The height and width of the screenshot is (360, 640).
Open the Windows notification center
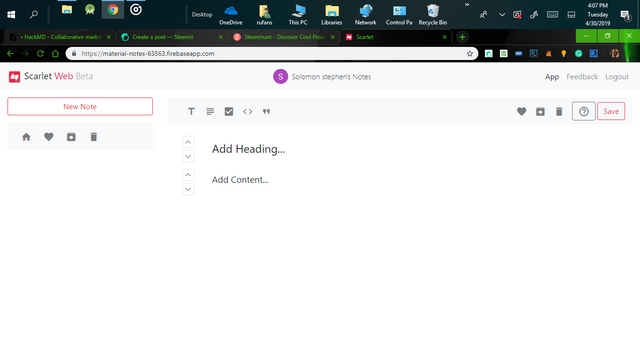(625, 15)
